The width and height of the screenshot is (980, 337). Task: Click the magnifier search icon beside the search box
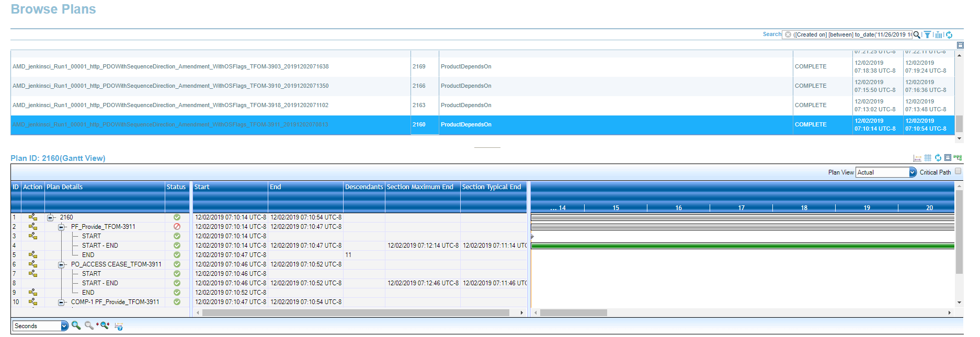tap(917, 35)
